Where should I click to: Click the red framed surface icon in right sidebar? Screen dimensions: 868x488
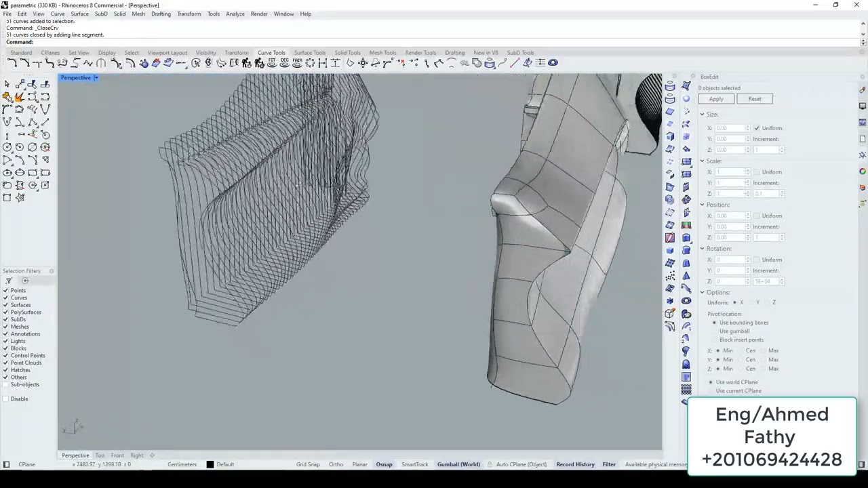(669, 237)
